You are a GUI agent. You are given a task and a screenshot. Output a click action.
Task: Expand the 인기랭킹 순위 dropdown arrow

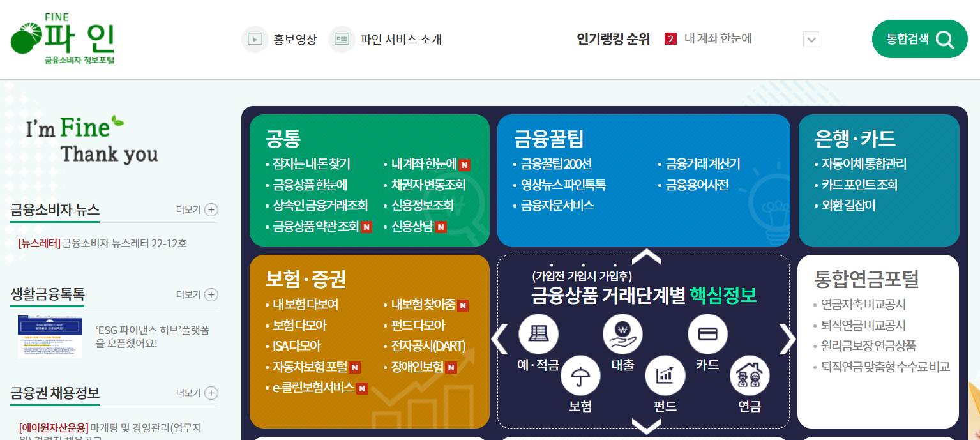[811, 40]
